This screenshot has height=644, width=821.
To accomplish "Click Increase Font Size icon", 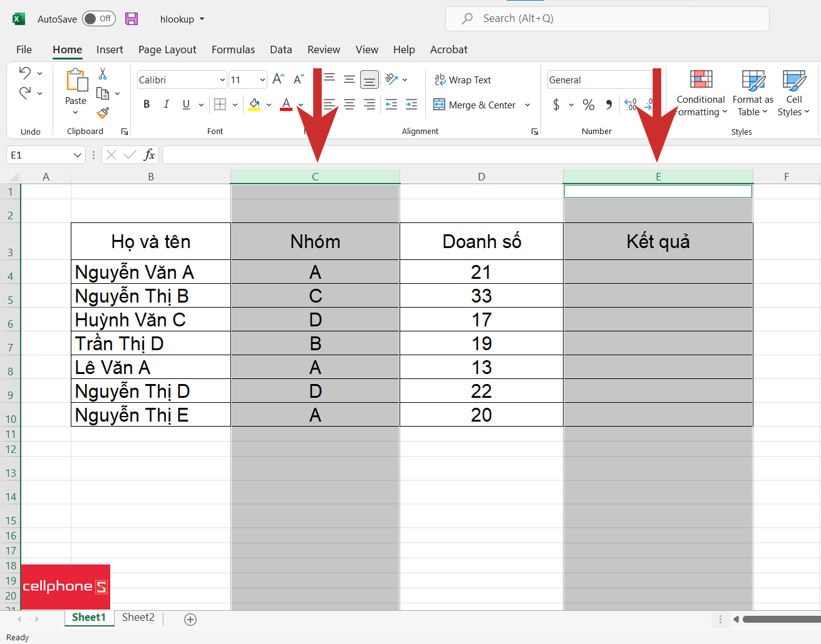I will click(x=279, y=79).
